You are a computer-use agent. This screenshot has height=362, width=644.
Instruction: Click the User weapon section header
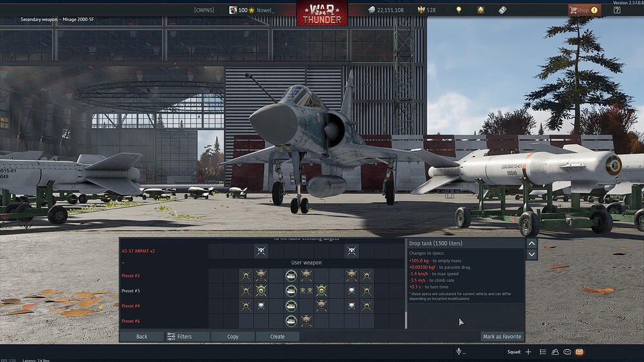tap(307, 263)
